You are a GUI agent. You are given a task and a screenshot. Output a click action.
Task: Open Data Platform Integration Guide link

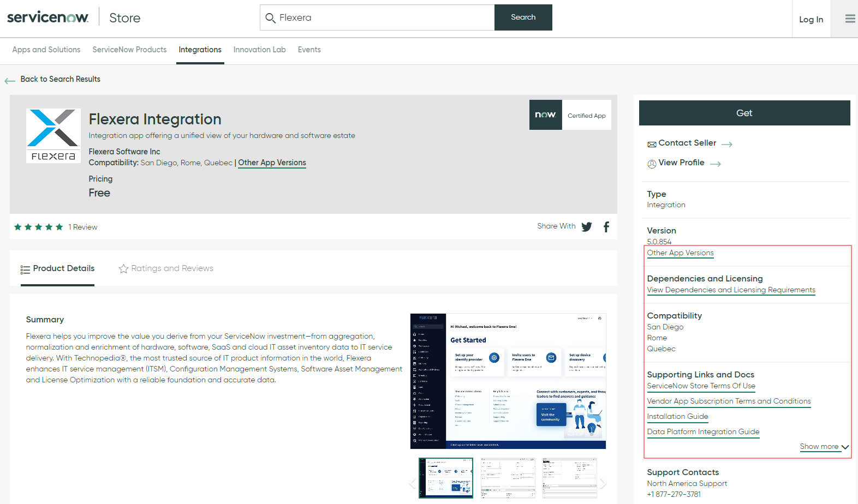703,432
